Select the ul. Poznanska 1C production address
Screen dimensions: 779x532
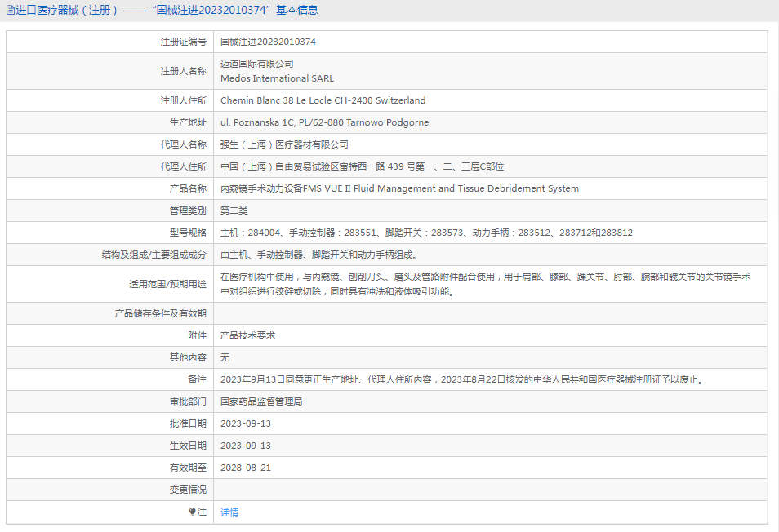[x=324, y=122]
